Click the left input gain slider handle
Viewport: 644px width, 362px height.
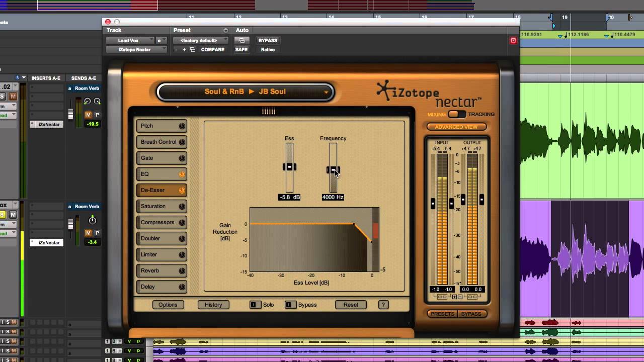(x=433, y=203)
